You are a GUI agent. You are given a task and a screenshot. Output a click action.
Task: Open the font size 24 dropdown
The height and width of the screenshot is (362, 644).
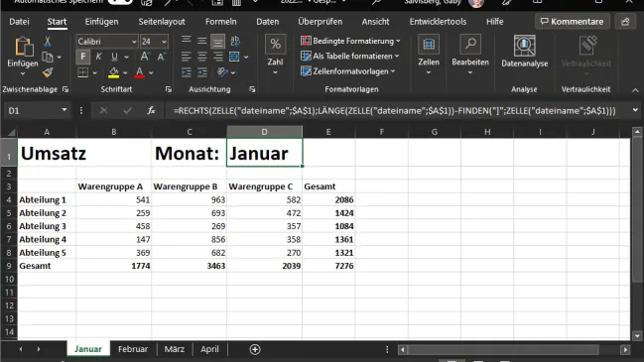click(x=164, y=42)
